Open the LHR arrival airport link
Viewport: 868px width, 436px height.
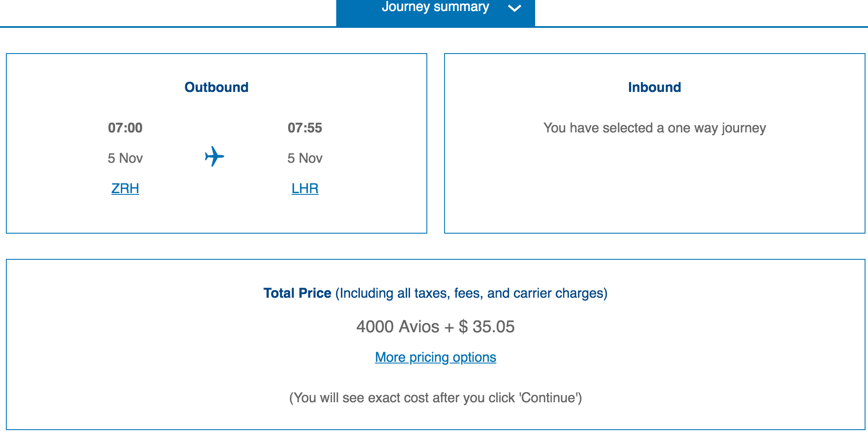coord(305,188)
